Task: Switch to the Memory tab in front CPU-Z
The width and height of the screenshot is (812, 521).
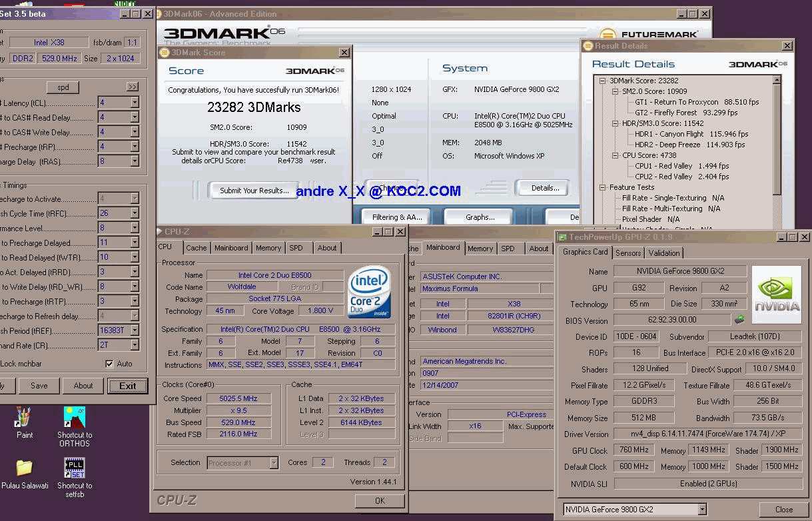Action: pos(268,248)
